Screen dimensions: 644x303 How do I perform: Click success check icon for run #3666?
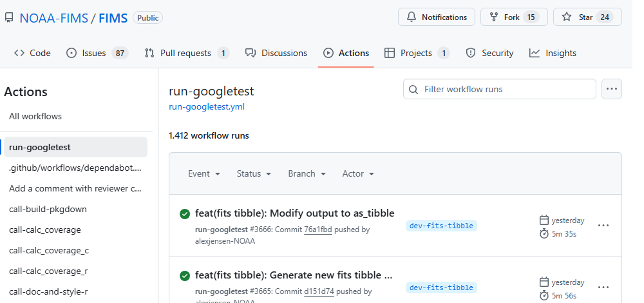[x=185, y=214]
